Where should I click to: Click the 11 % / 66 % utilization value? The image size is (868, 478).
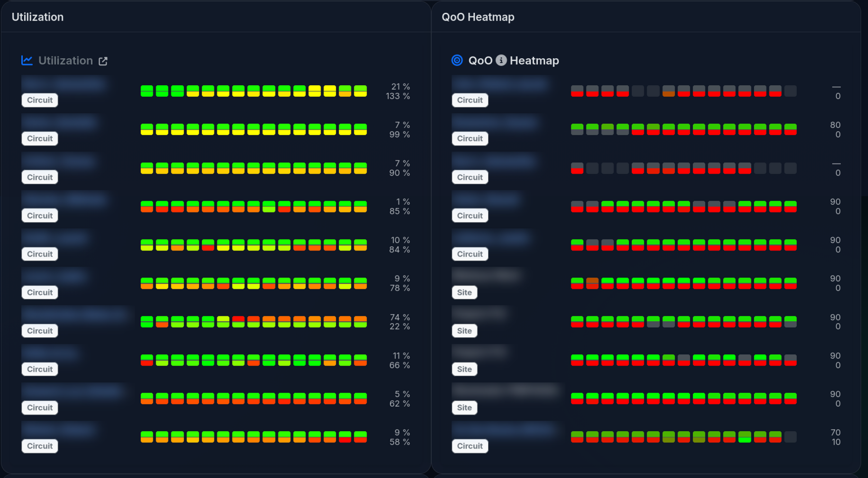click(x=400, y=361)
